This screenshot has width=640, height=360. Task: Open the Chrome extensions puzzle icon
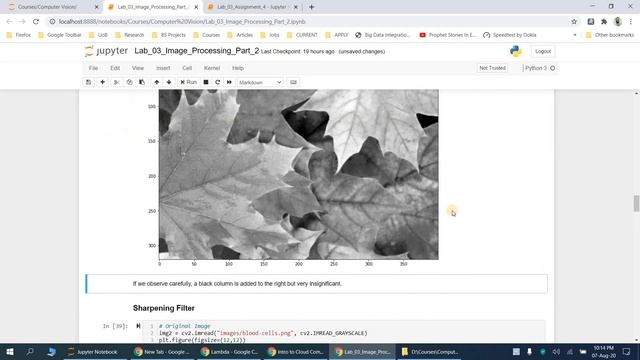pos(604,22)
